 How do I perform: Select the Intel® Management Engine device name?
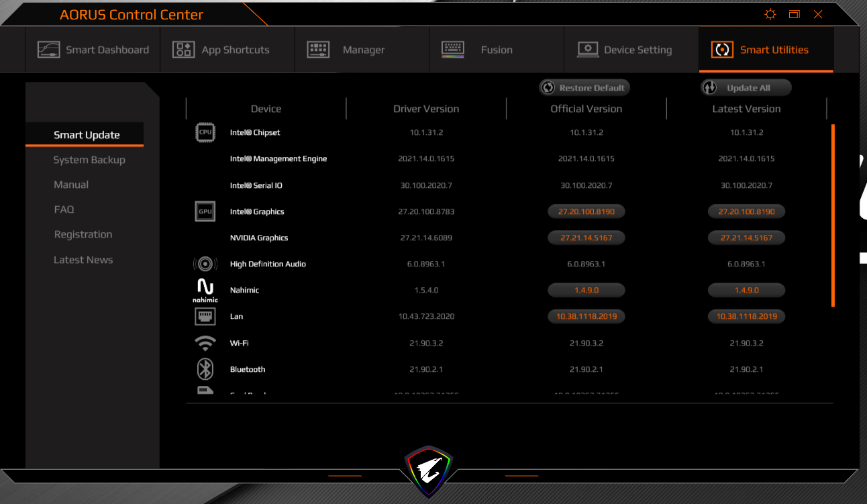pyautogui.click(x=278, y=159)
